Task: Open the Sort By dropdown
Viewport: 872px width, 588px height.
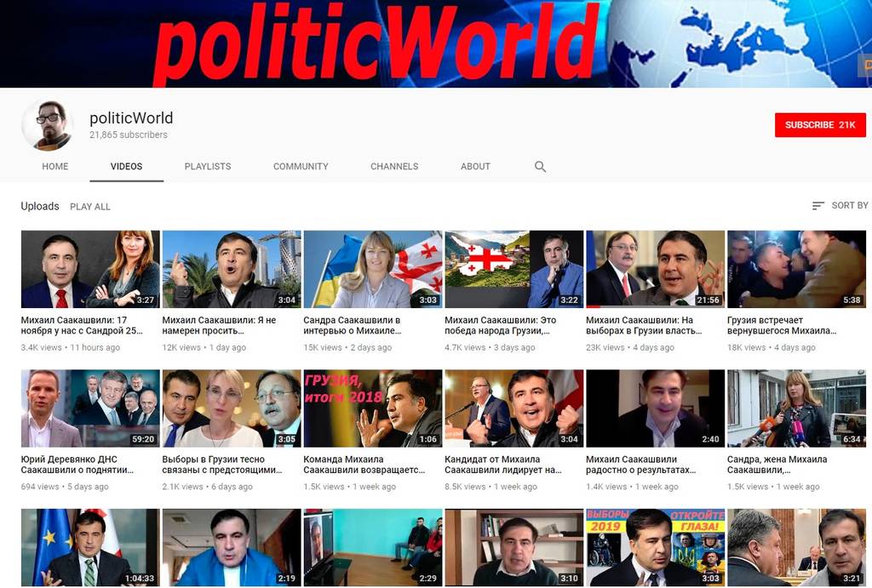Action: tap(840, 206)
